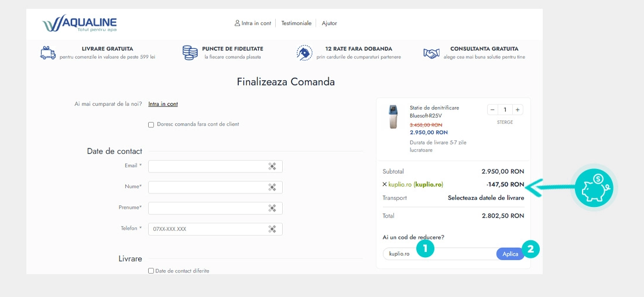
Task: Focus the Nume input field
Action: coord(215,188)
